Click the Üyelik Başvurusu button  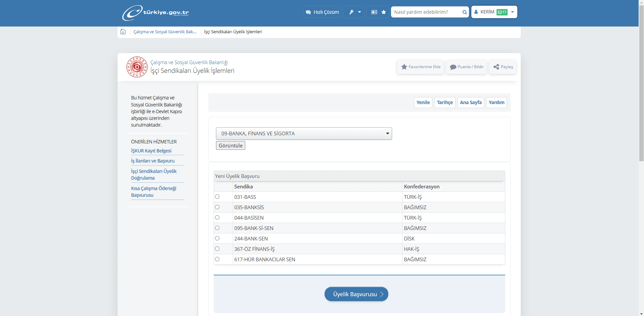click(356, 294)
